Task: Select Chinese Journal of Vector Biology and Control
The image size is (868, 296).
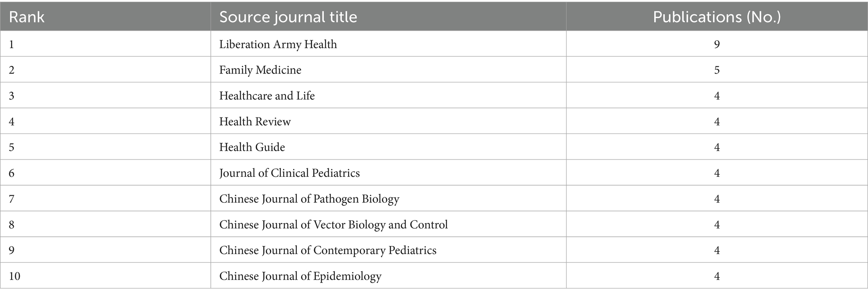Action: (333, 225)
